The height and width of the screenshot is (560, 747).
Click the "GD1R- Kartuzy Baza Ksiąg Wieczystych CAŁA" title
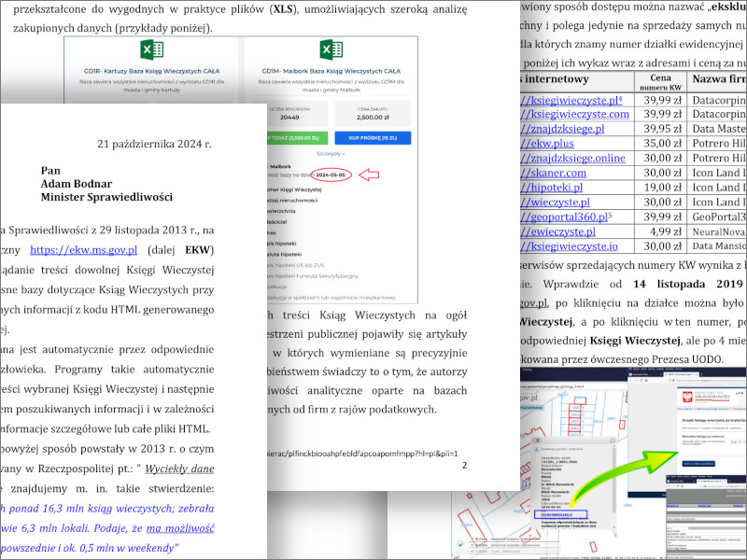click(x=151, y=71)
